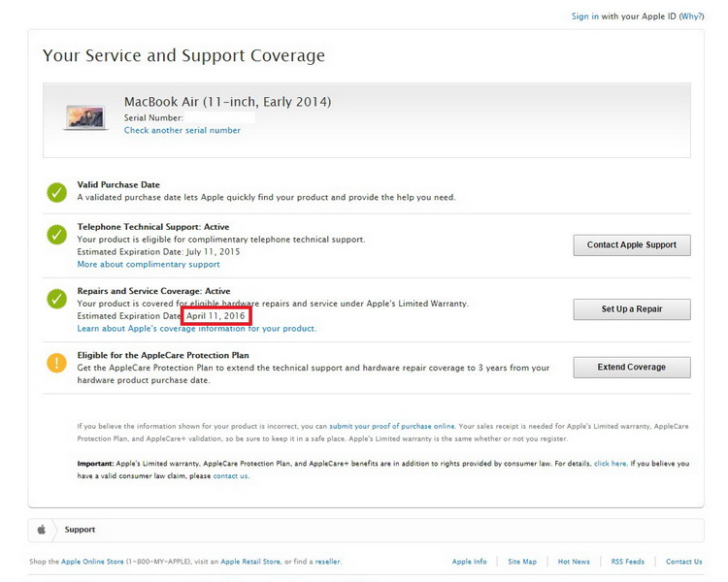The width and height of the screenshot is (728, 582).
Task: Open Learn about Apple's coverage information link
Action: [196, 329]
